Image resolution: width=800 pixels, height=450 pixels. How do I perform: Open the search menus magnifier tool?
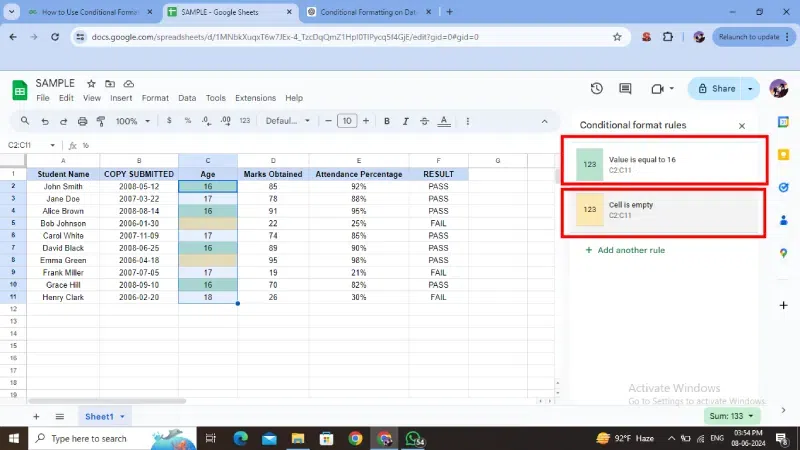[24, 121]
